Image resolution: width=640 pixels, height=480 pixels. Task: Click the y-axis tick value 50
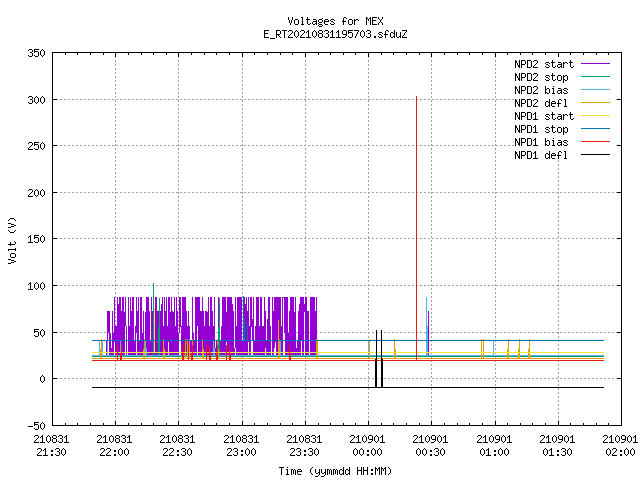point(39,333)
